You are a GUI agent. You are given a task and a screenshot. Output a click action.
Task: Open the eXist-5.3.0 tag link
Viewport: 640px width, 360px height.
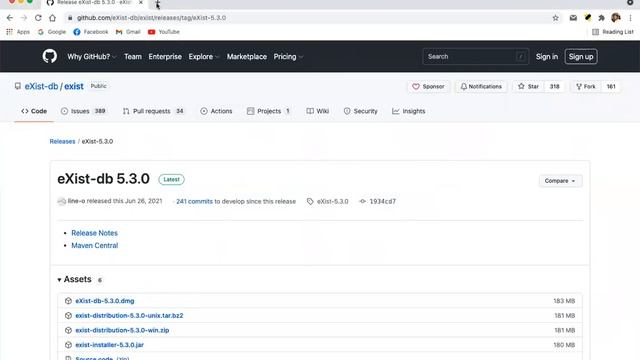tap(328, 201)
